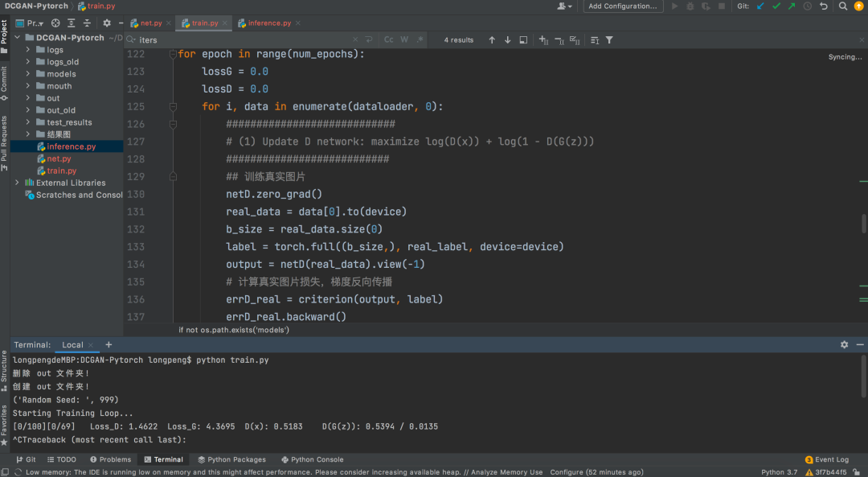Expand the logs folder
868x477 pixels.
tap(27, 50)
